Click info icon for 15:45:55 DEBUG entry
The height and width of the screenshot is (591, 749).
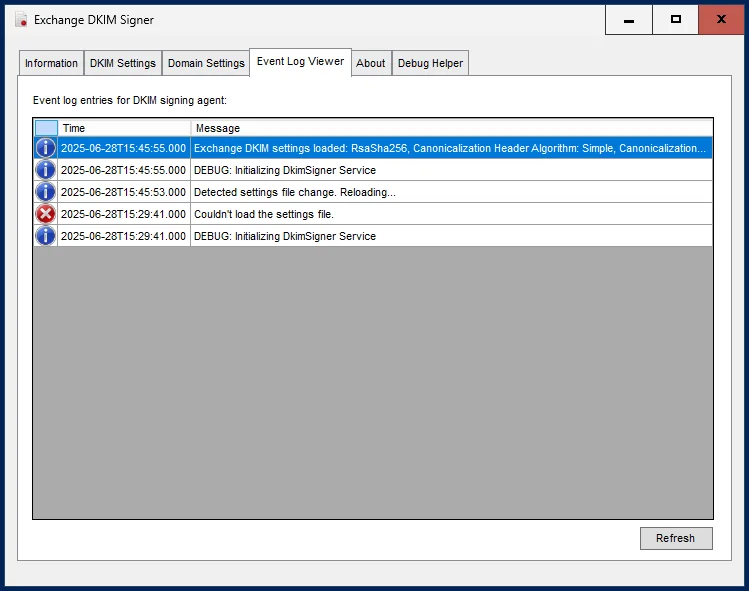coord(46,170)
